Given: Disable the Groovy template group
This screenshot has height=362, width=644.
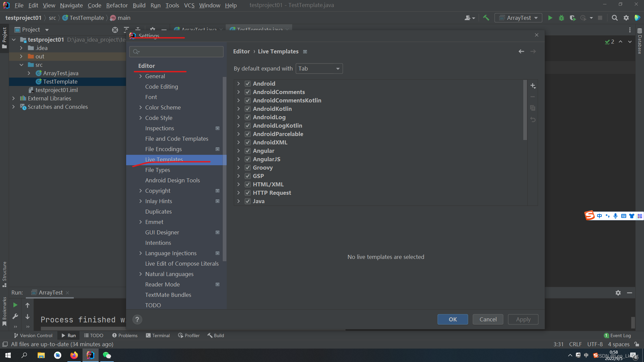Looking at the screenshot, I should [248, 168].
